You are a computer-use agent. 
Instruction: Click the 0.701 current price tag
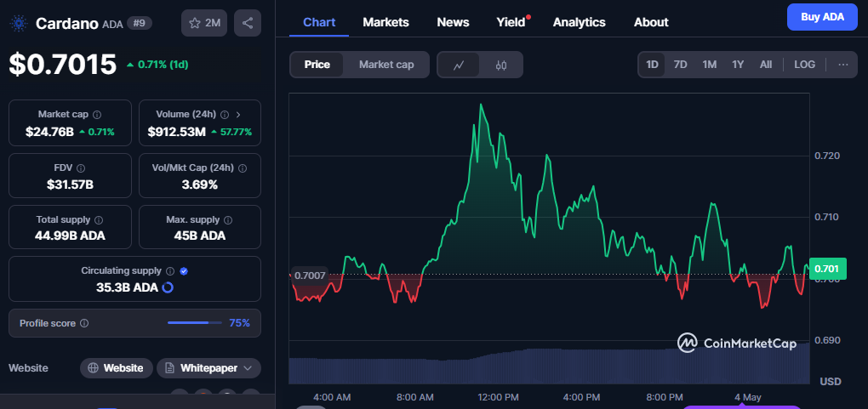point(827,269)
